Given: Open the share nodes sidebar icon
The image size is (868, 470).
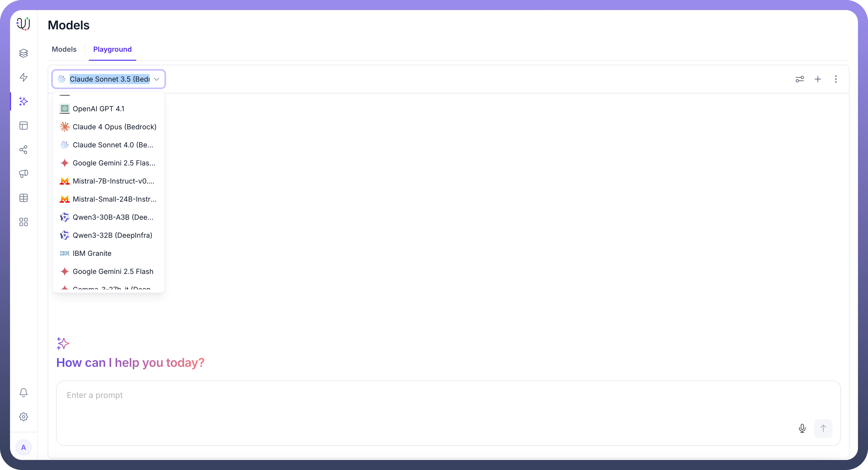Looking at the screenshot, I should click(24, 150).
